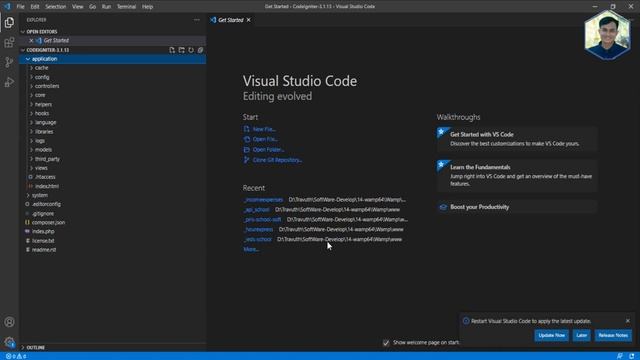The image size is (640, 360).
Task: Click the New Folder icon in explorer header
Action: [x=182, y=50]
